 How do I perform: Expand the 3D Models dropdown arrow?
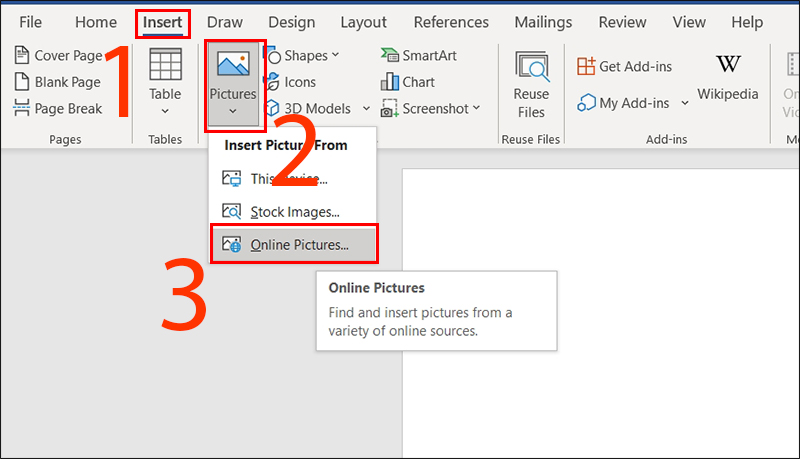(366, 109)
